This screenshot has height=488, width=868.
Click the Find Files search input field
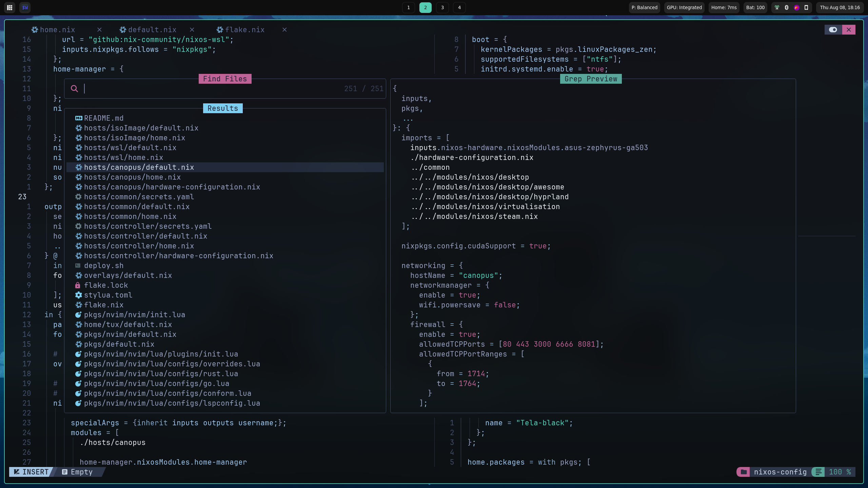tap(210, 89)
